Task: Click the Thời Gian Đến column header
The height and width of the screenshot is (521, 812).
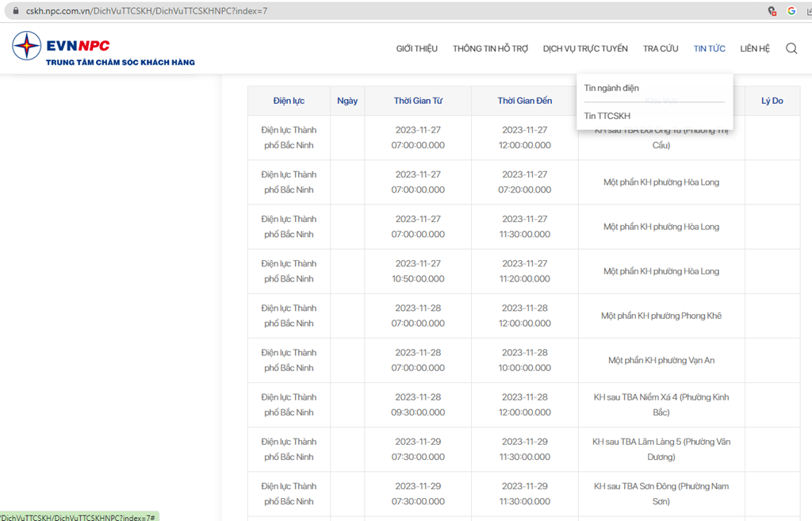Action: point(524,101)
